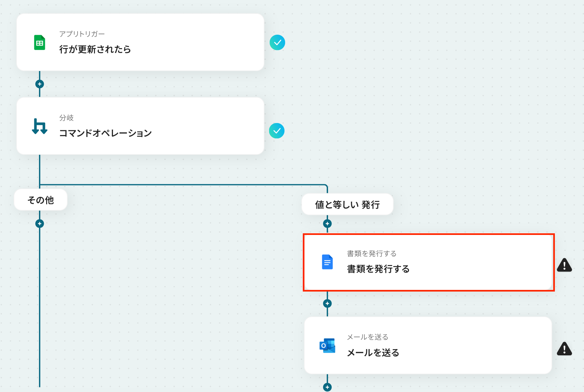Image resolution: width=584 pixels, height=392 pixels.
Task: Insert step between 書類を発行する and メールを送る
Action: [x=327, y=304]
